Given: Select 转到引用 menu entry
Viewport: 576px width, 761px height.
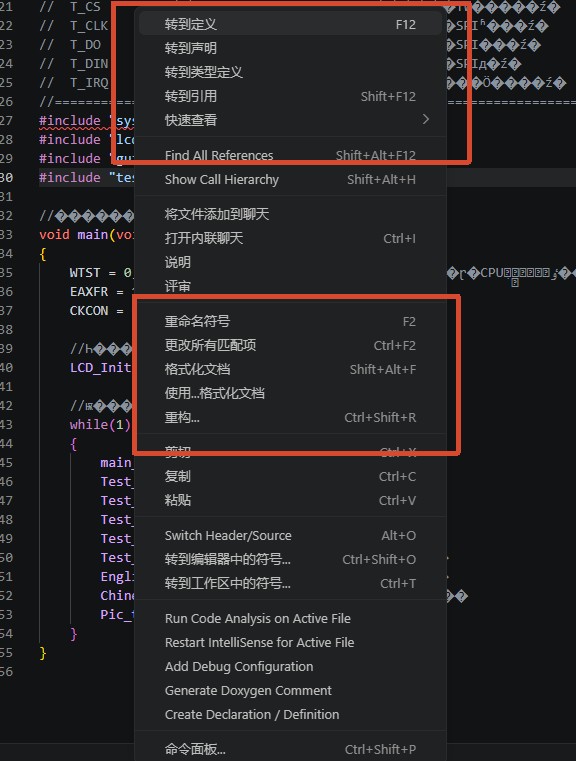Looking at the screenshot, I should (x=290, y=96).
